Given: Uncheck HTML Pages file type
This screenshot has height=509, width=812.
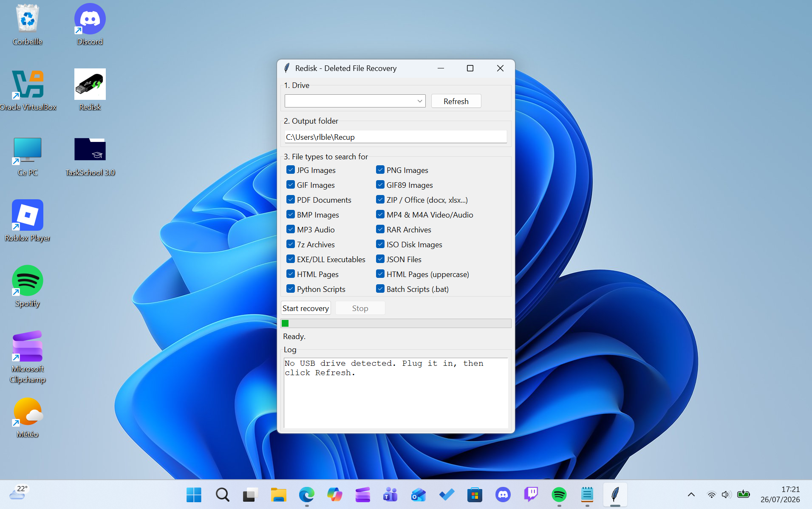Looking at the screenshot, I should [x=291, y=274].
